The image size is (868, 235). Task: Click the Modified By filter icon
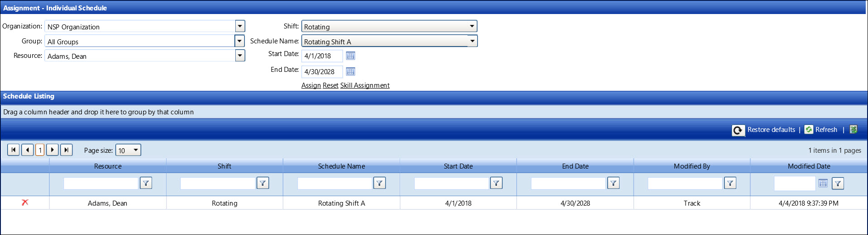730,183
